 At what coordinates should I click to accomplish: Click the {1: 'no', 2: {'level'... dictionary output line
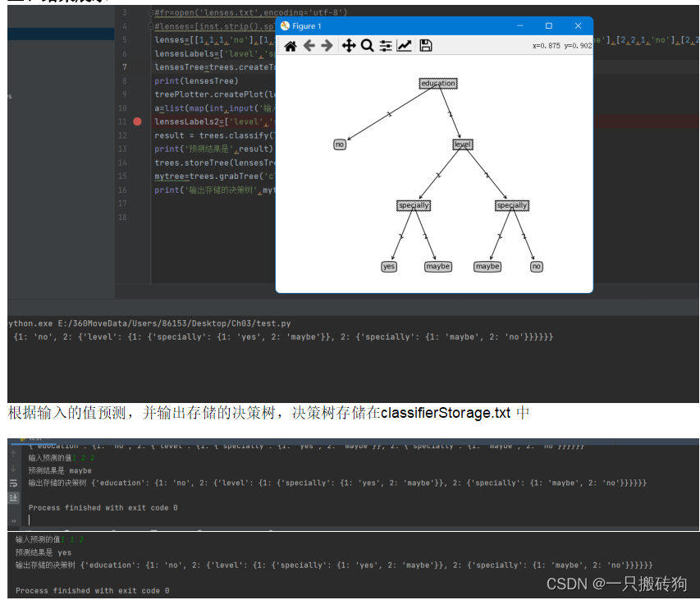pos(283,337)
